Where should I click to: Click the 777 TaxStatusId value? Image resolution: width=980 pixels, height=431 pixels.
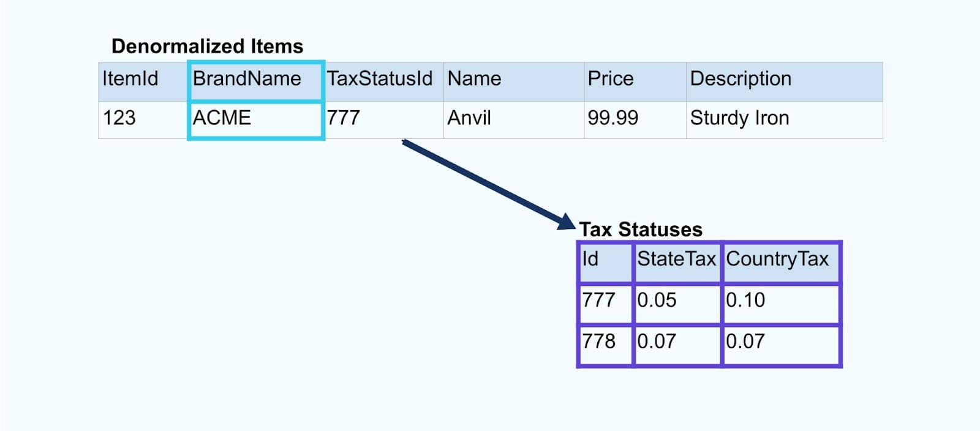click(384, 120)
